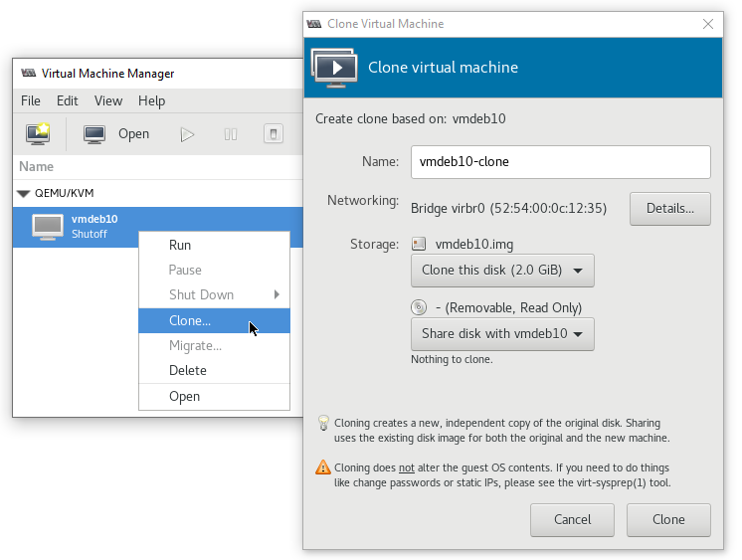Open the Edit menu
This screenshot has height=560, width=742.
(68, 100)
